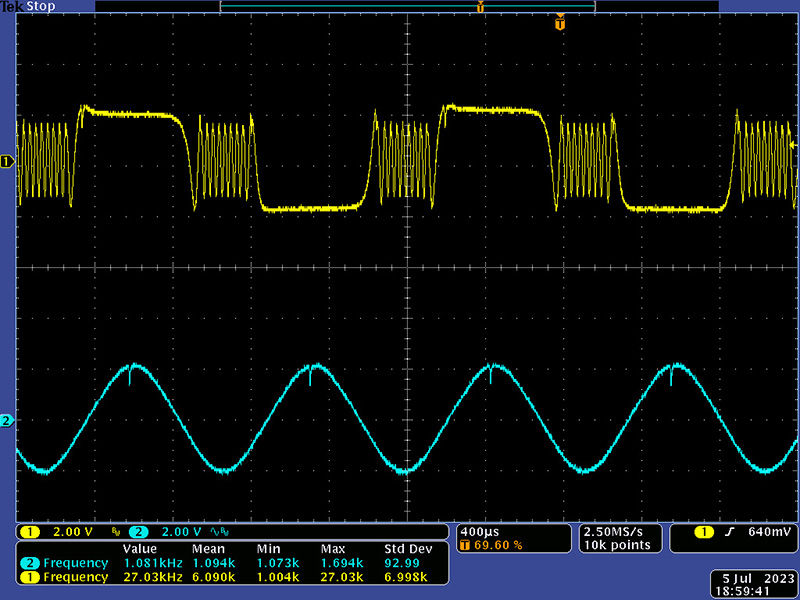Click the trigger level arrow on right edge
The image size is (800, 600).
[793, 145]
